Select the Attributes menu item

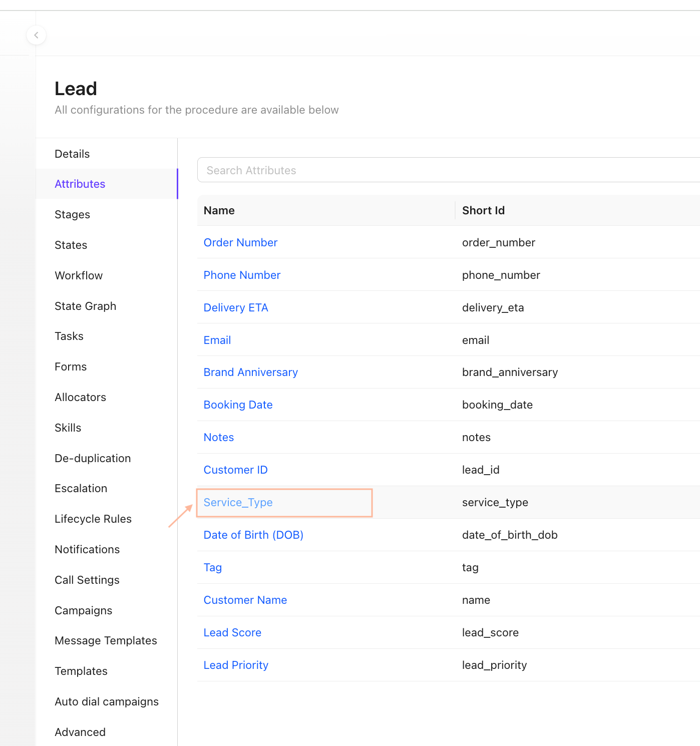80,184
